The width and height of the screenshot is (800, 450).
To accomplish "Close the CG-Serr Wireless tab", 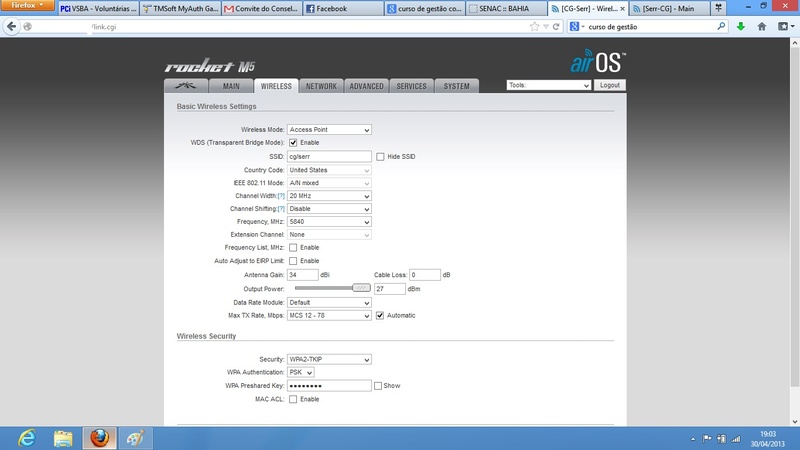I will click(x=622, y=9).
